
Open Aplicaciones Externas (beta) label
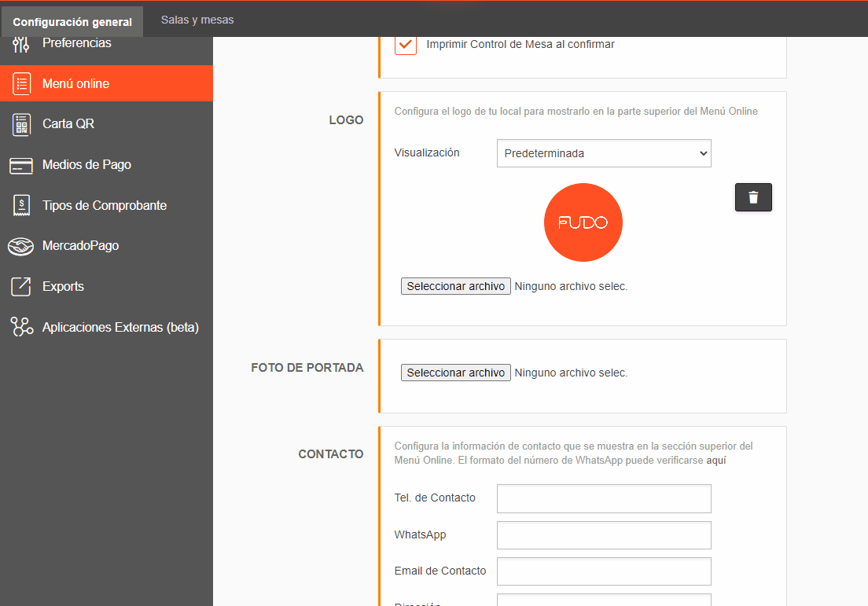point(120,327)
